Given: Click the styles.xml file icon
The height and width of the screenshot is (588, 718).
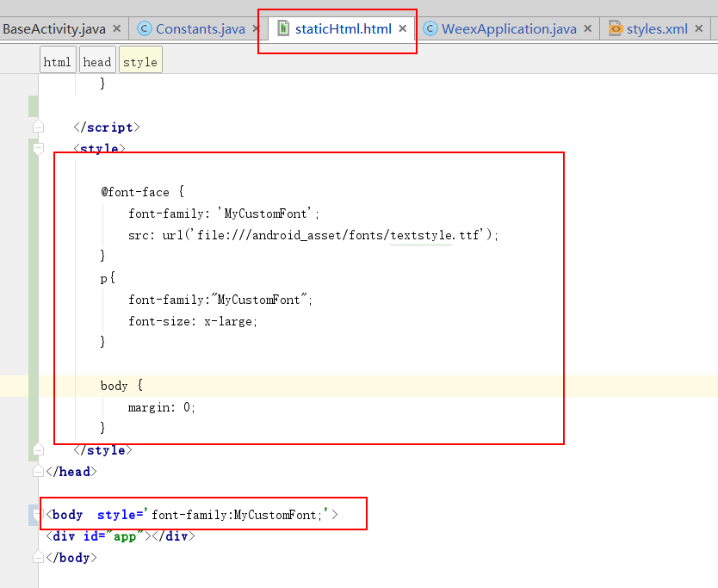Looking at the screenshot, I should 616,28.
